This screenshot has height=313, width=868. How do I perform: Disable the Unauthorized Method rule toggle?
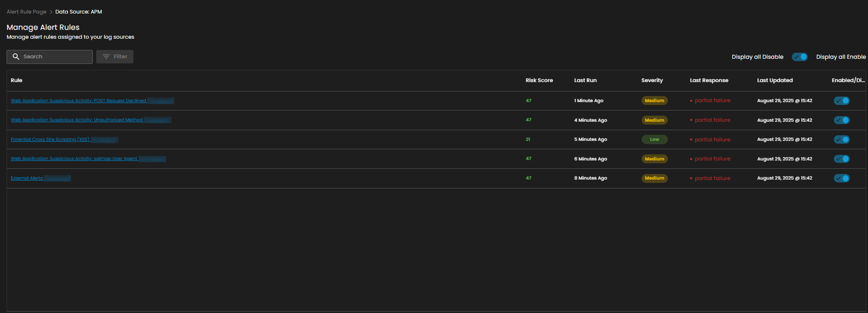[x=841, y=120]
